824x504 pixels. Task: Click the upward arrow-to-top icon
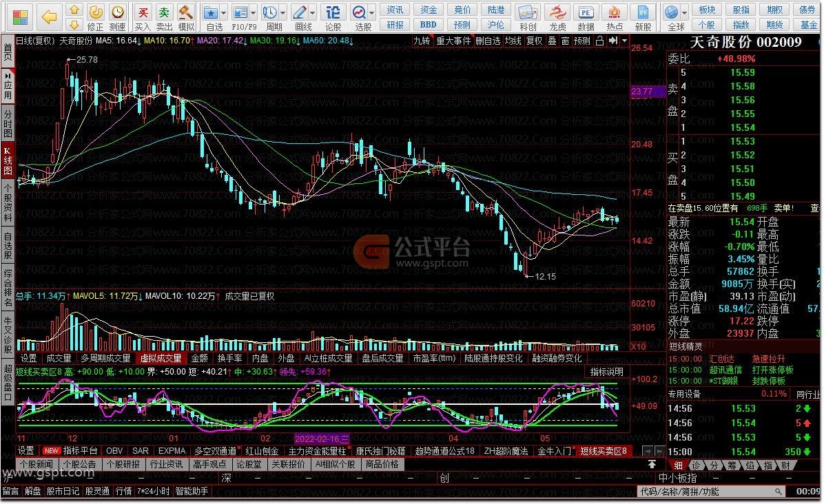[x=652, y=464]
